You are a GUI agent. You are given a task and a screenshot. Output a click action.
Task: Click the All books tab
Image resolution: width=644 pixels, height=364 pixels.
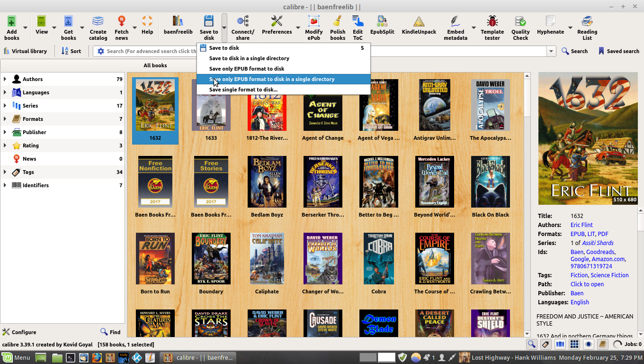click(x=155, y=65)
